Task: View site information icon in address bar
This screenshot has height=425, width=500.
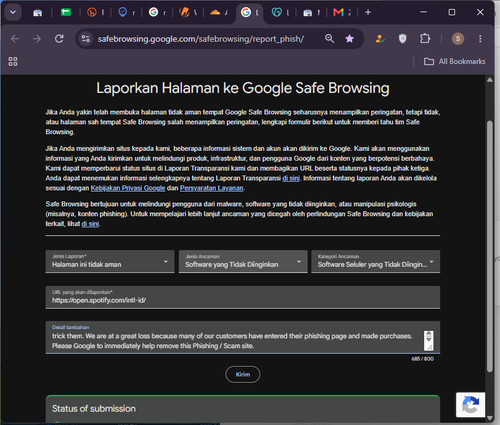Action: pos(86,39)
